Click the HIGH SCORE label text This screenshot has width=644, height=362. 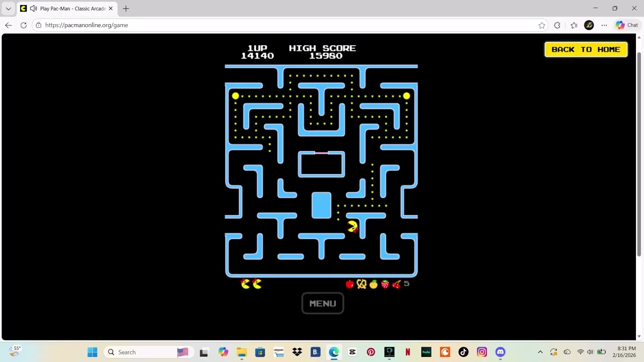coord(322,48)
